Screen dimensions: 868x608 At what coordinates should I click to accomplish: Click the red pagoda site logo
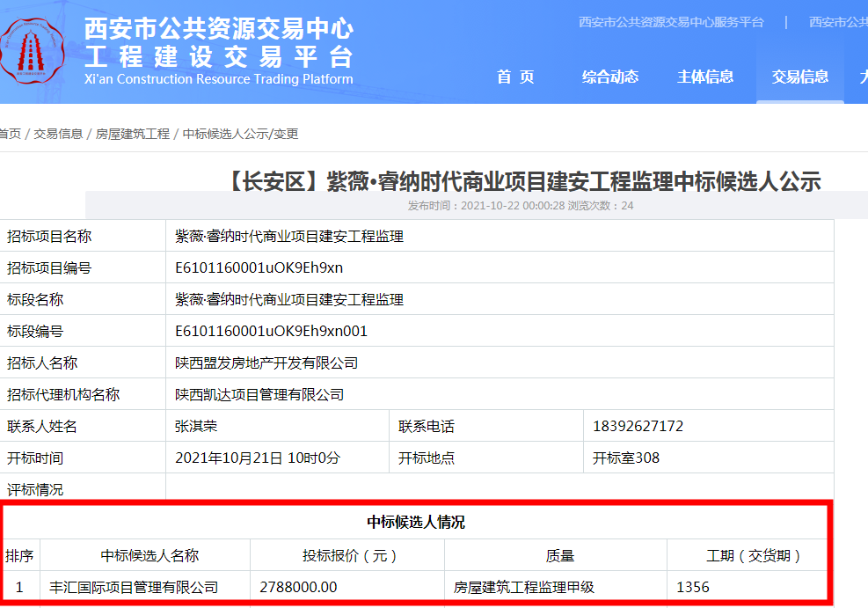[32, 51]
